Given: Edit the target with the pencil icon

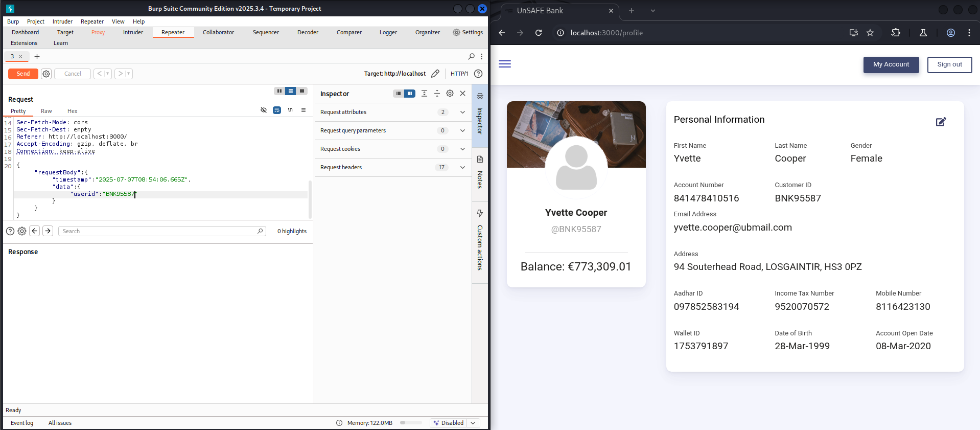Looking at the screenshot, I should (x=435, y=74).
